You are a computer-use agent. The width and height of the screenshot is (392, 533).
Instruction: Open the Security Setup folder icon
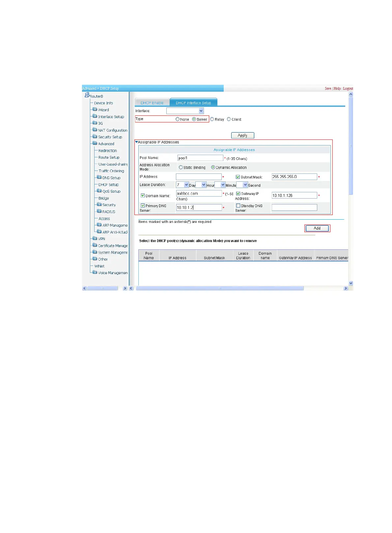[95, 137]
